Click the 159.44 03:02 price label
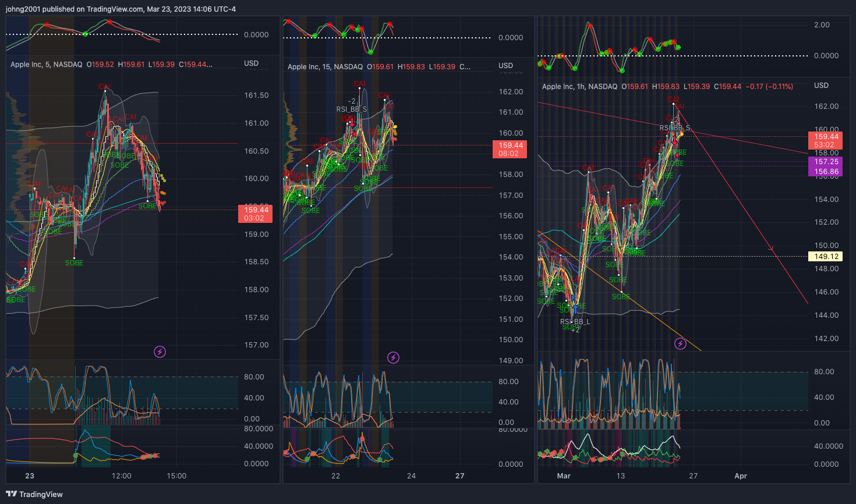The height and width of the screenshot is (504, 856). [x=256, y=214]
